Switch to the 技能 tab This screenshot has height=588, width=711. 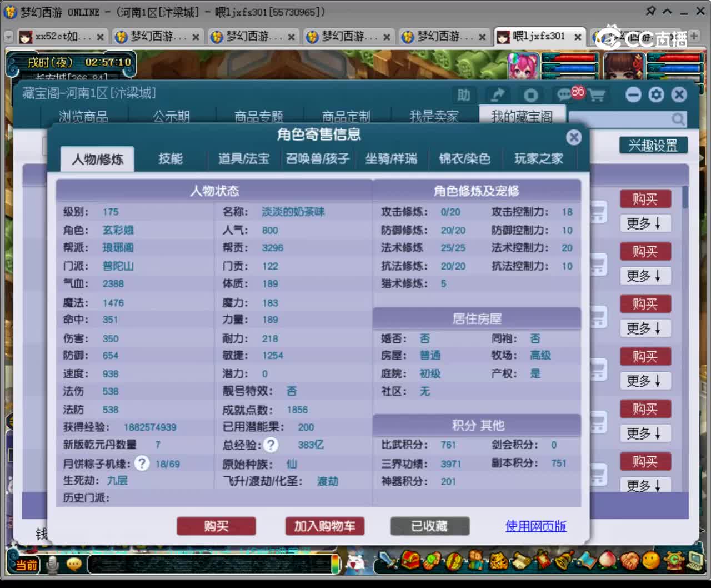tap(170, 159)
